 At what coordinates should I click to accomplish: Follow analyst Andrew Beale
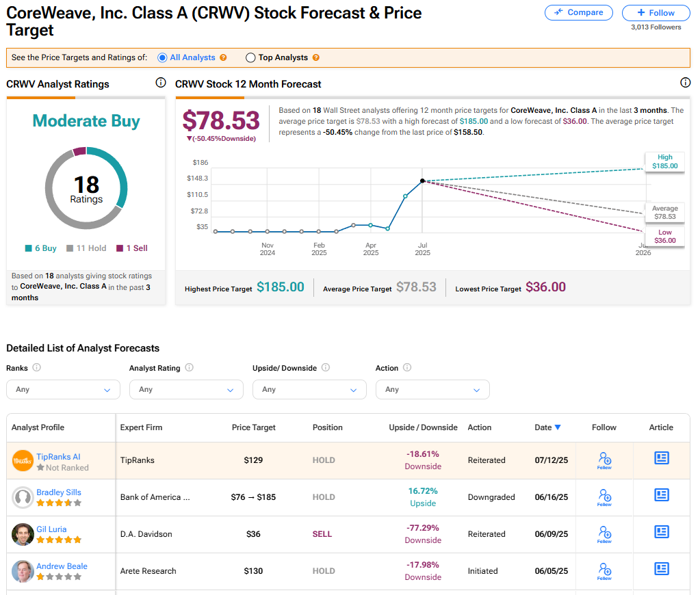click(604, 571)
